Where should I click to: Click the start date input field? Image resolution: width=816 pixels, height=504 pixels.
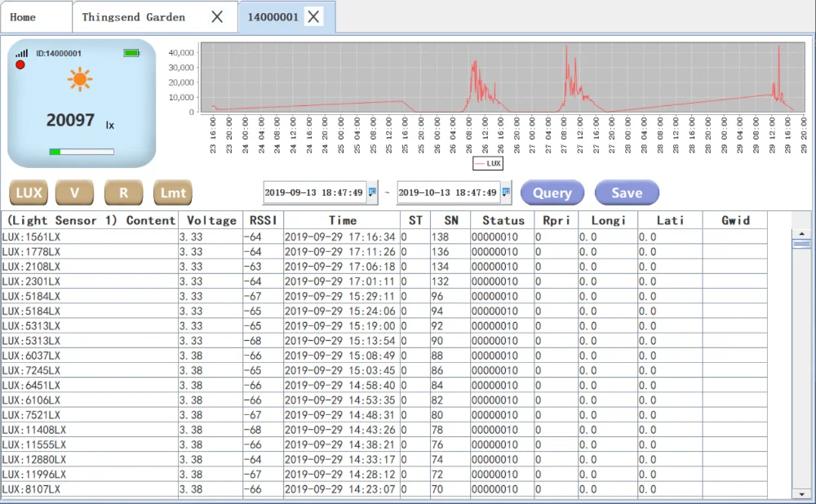[x=314, y=192]
